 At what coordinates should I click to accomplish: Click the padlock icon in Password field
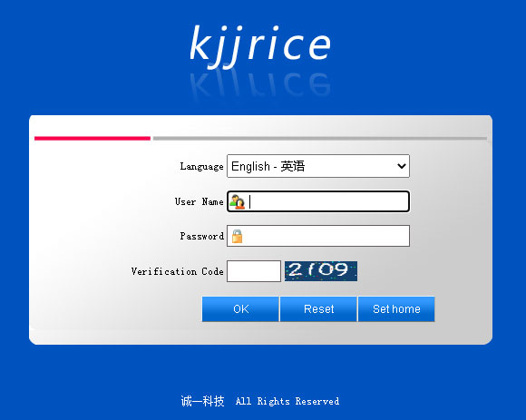[238, 236]
